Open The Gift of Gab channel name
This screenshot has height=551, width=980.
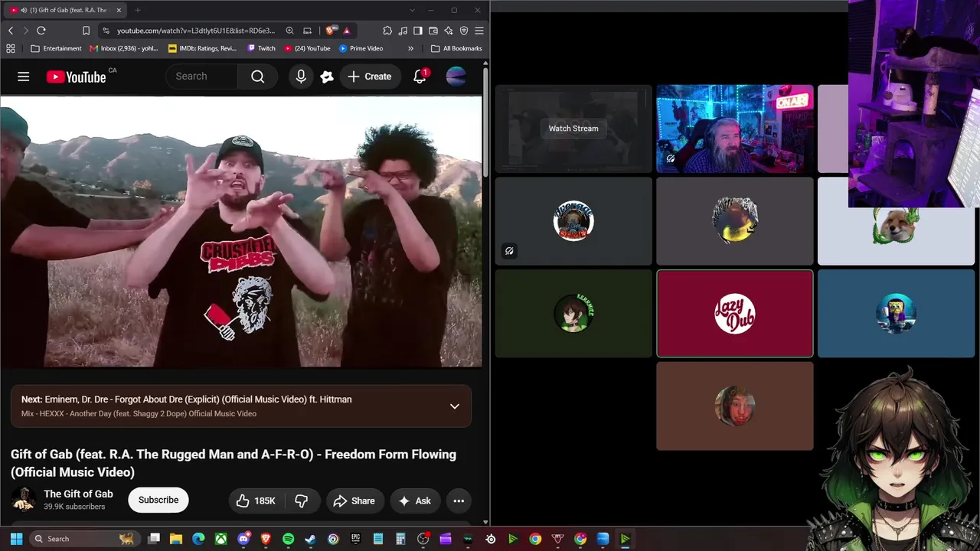(78, 494)
